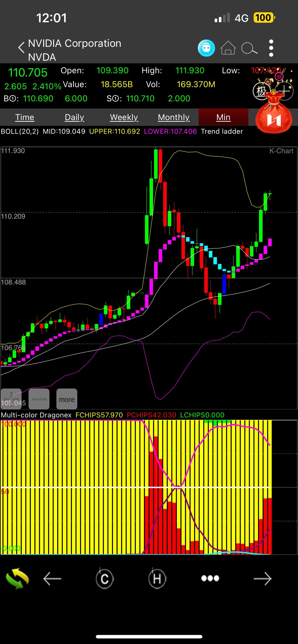Tap the NVDA ticker symbol
Viewport: 298px width, 644px height.
point(42,57)
